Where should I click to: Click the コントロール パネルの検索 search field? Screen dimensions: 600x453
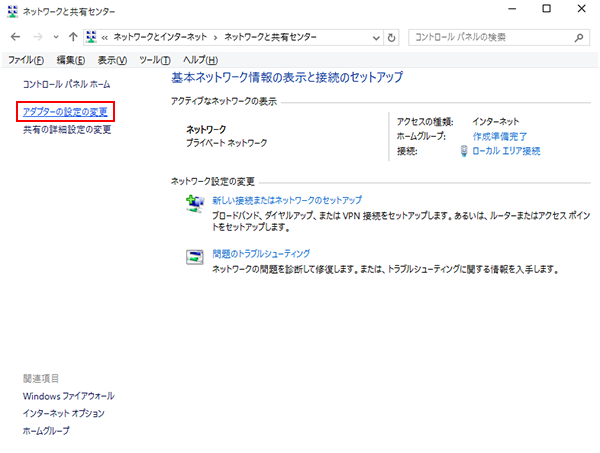[x=490, y=37]
